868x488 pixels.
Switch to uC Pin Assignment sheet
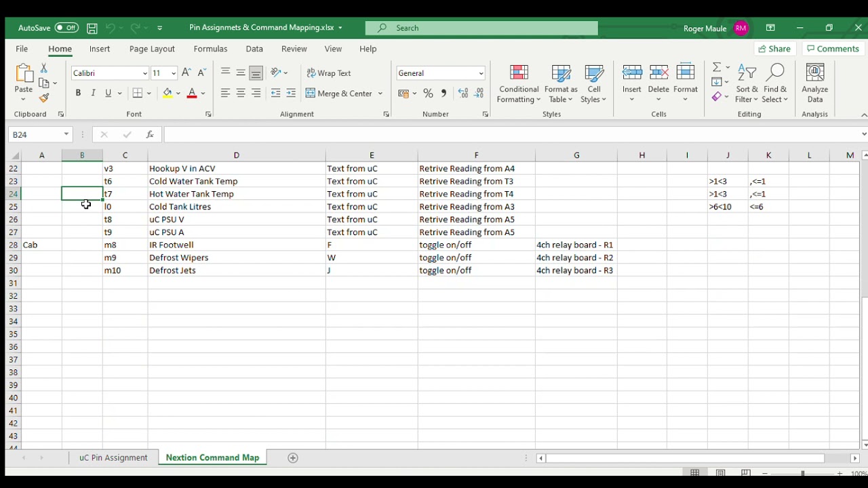(x=113, y=457)
